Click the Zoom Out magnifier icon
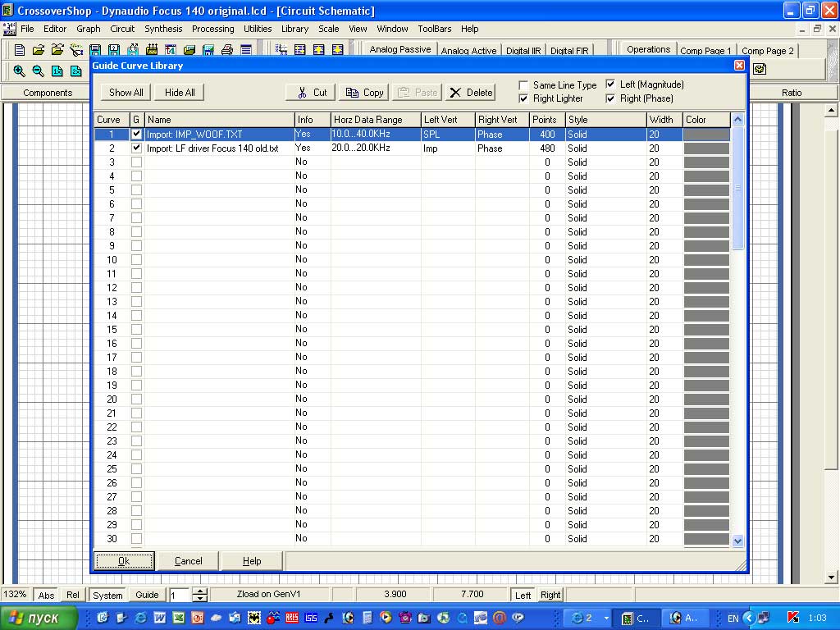Viewport: 840px width, 630px height. click(x=38, y=71)
